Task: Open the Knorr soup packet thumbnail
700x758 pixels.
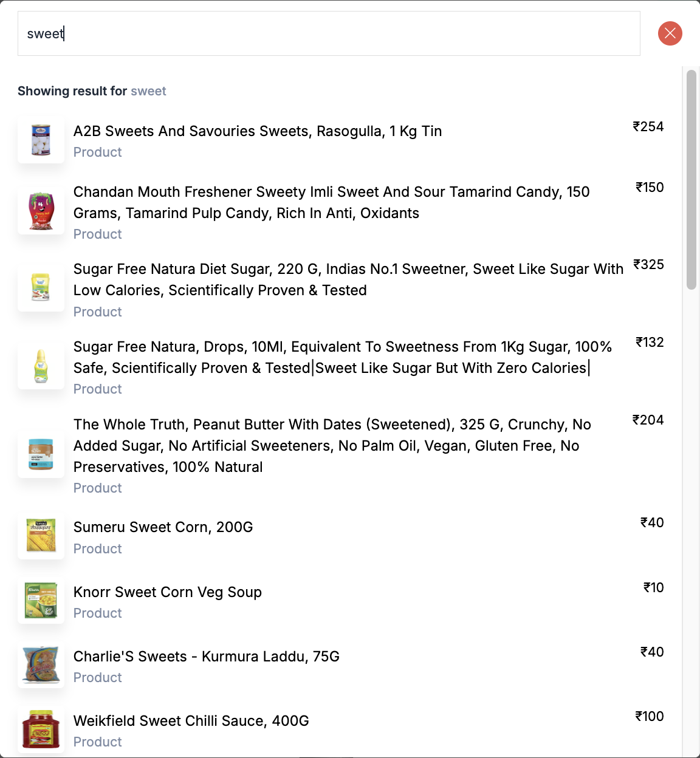Action: click(x=41, y=601)
